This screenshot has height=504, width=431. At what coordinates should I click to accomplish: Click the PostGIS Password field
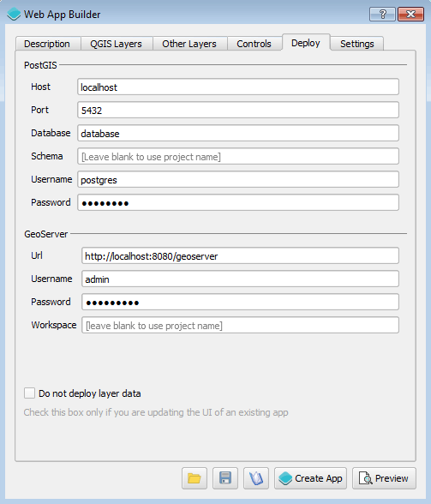238,202
